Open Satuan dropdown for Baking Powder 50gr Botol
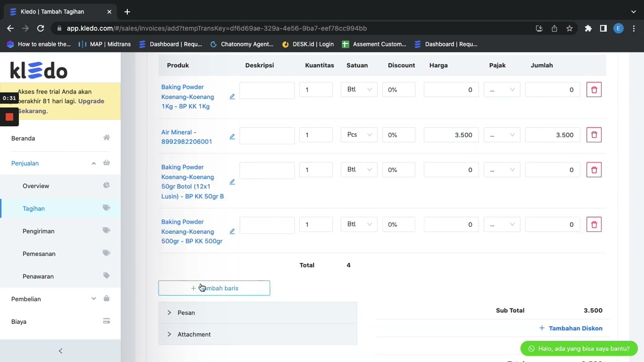Image resolution: width=644 pixels, height=362 pixels. pos(359,170)
